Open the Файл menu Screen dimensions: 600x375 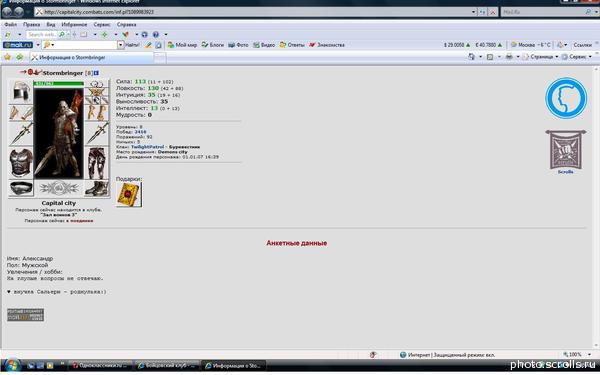point(10,24)
